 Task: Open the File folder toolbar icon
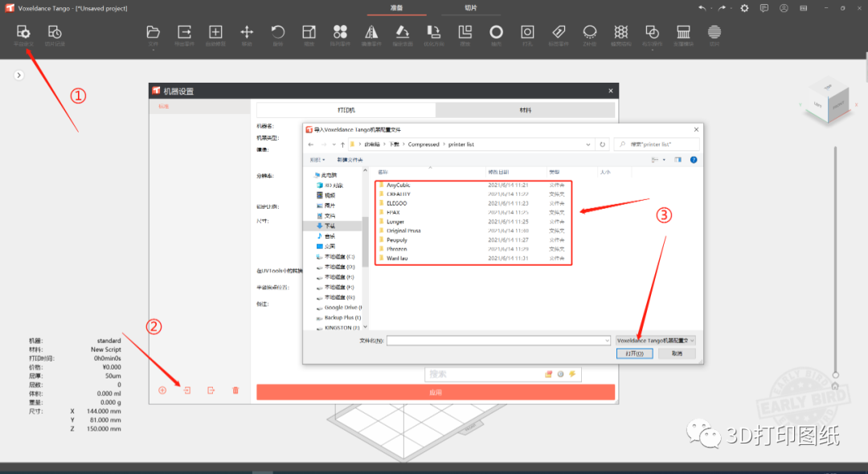[x=153, y=32]
